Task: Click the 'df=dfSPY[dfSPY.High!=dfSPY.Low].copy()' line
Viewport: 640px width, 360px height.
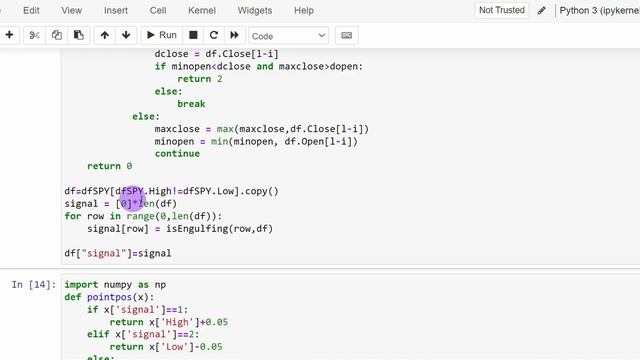Action: 171,191
